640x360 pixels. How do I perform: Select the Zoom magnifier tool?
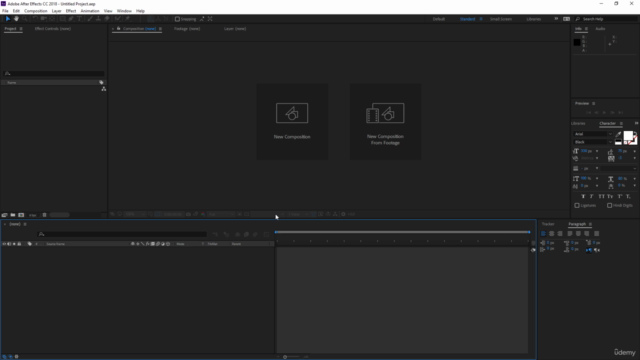(x=24, y=19)
